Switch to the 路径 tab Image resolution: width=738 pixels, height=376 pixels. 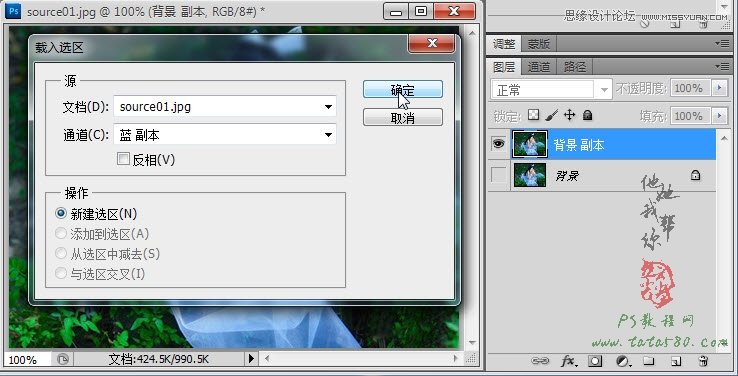[575, 67]
